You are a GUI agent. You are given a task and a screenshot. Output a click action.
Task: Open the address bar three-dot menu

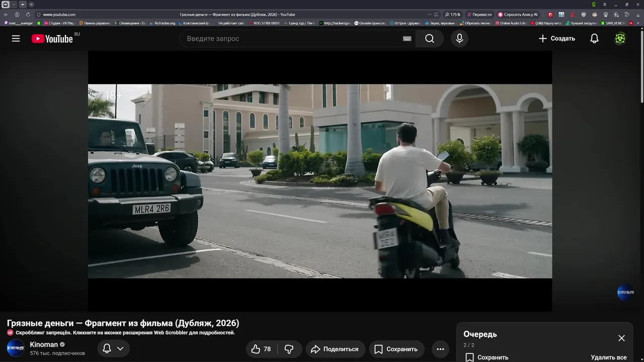pyautogui.click(x=429, y=15)
